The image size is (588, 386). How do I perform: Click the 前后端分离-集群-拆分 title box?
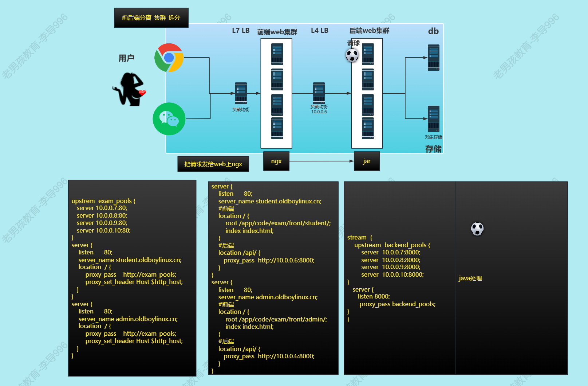click(x=151, y=17)
